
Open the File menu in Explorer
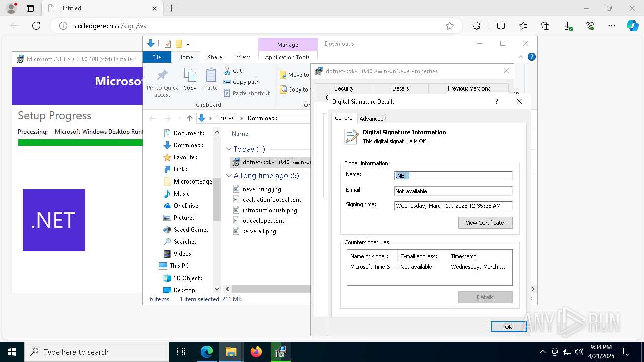tap(157, 57)
